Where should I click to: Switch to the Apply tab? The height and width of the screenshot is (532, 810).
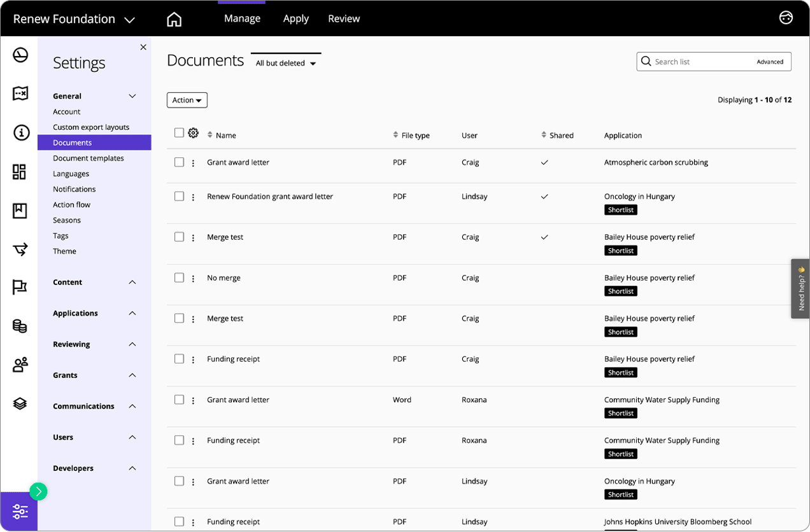(x=295, y=18)
